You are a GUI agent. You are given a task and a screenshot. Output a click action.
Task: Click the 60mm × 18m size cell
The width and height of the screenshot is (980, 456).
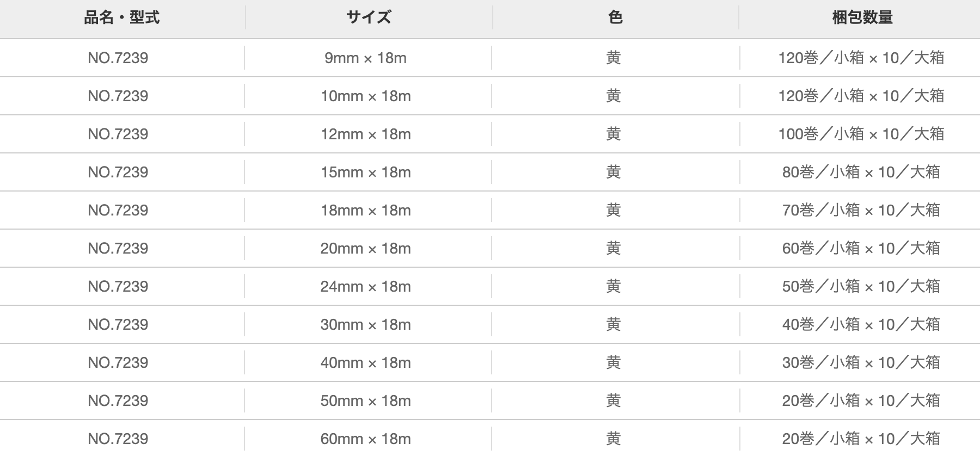[366, 439]
